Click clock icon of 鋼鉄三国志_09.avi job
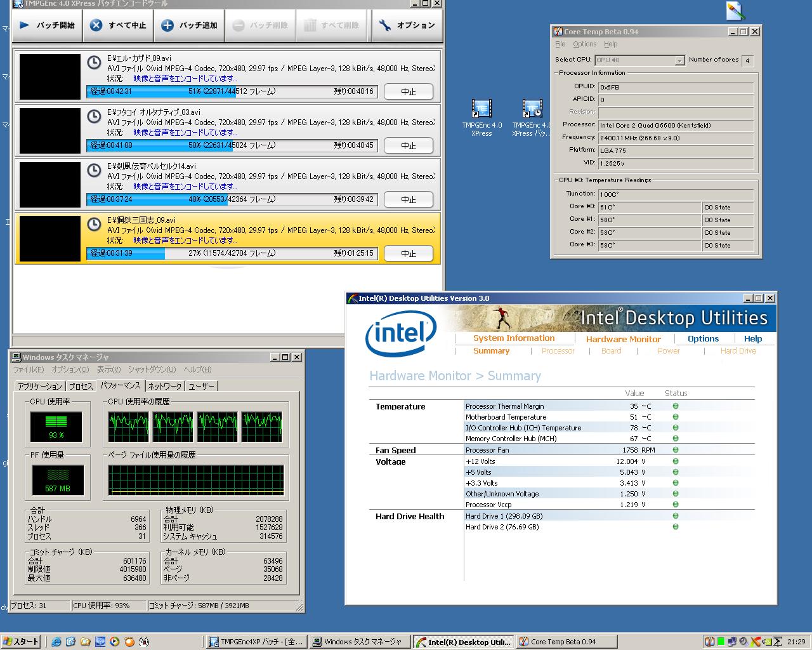The width and height of the screenshot is (812, 650). (94, 224)
